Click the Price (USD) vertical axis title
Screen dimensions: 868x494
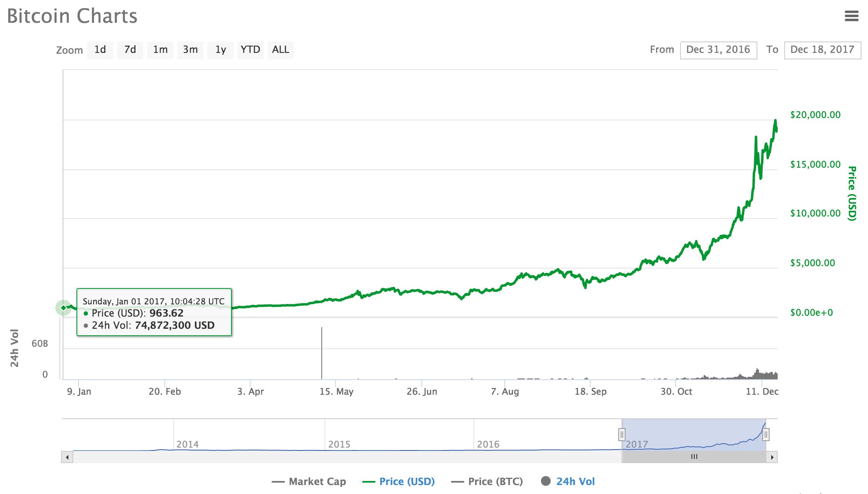tap(852, 193)
